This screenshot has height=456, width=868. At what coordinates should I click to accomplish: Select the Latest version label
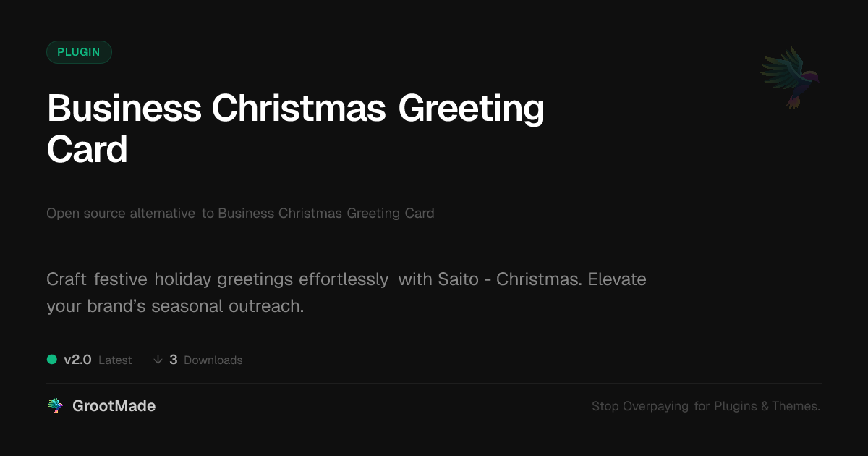(115, 360)
